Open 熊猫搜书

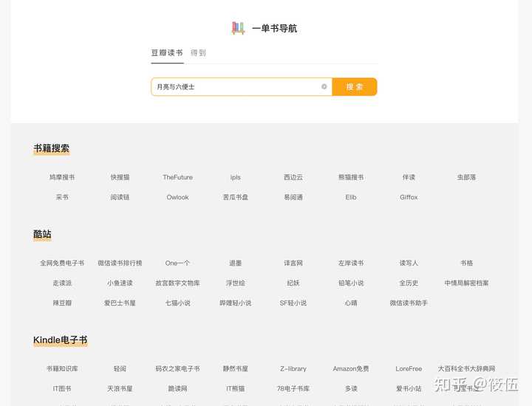click(351, 177)
